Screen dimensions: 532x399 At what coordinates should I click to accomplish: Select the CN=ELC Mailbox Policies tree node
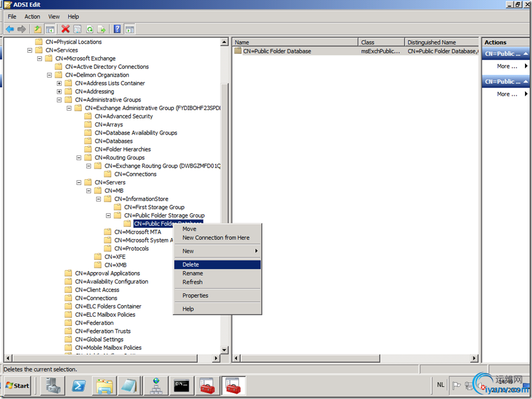[x=105, y=314]
